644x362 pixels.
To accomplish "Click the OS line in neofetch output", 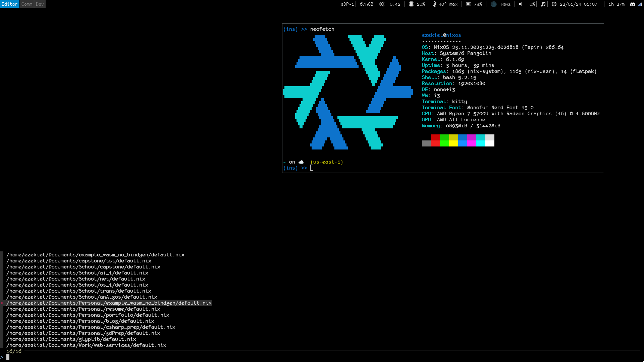I will 493,47.
